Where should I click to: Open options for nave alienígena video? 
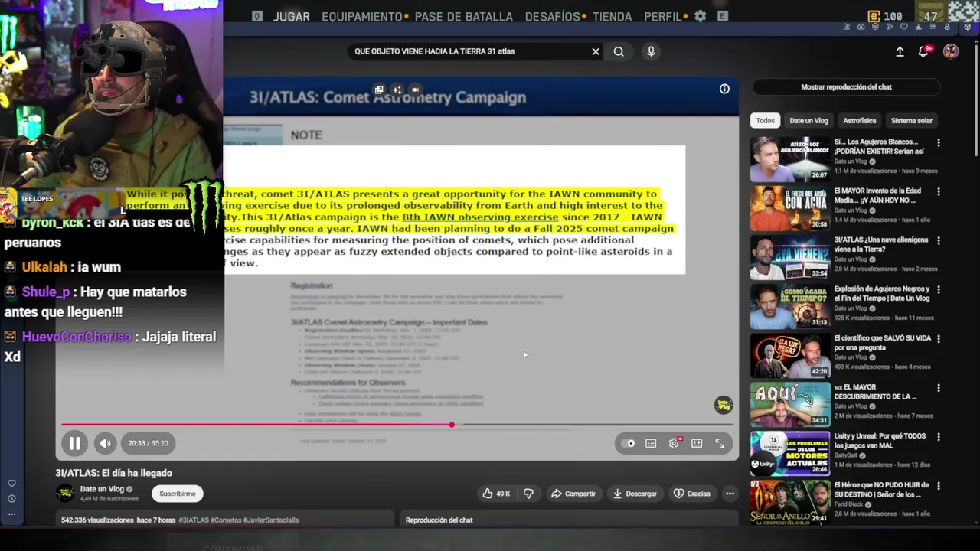[939, 240]
